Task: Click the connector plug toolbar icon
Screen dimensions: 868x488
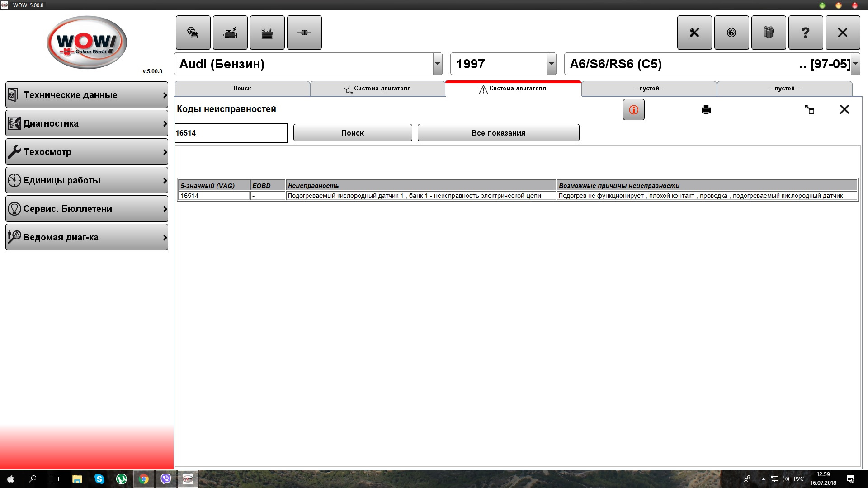Action: (304, 33)
